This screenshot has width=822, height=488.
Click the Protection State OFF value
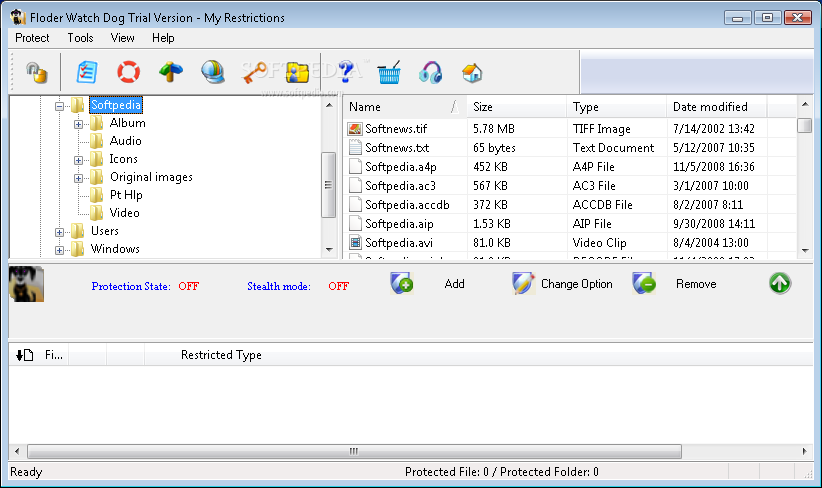[188, 286]
